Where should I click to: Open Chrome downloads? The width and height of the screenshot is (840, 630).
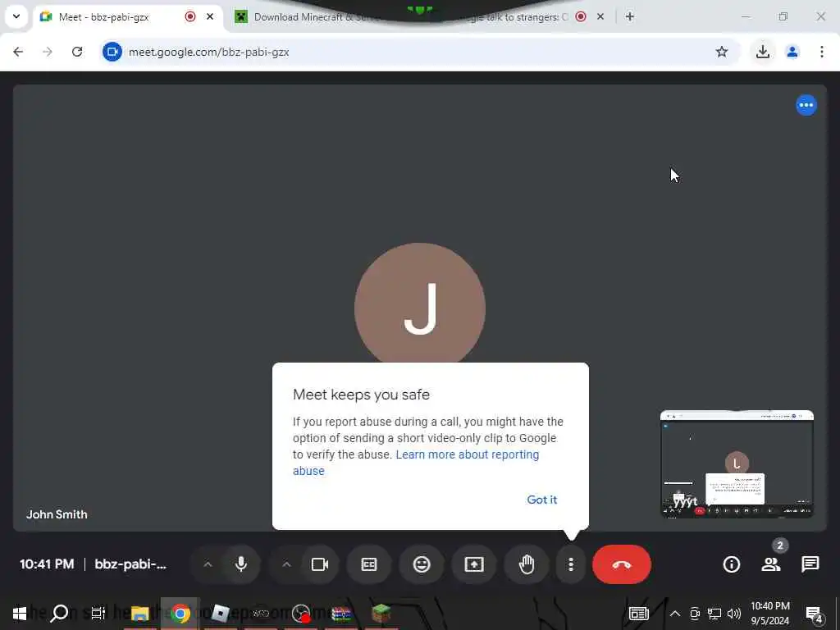point(763,52)
